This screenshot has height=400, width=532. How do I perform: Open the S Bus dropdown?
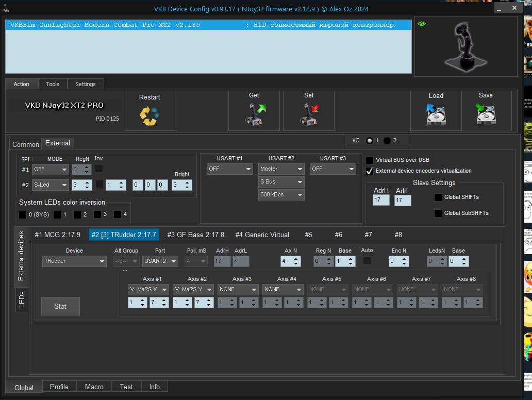[x=281, y=182]
